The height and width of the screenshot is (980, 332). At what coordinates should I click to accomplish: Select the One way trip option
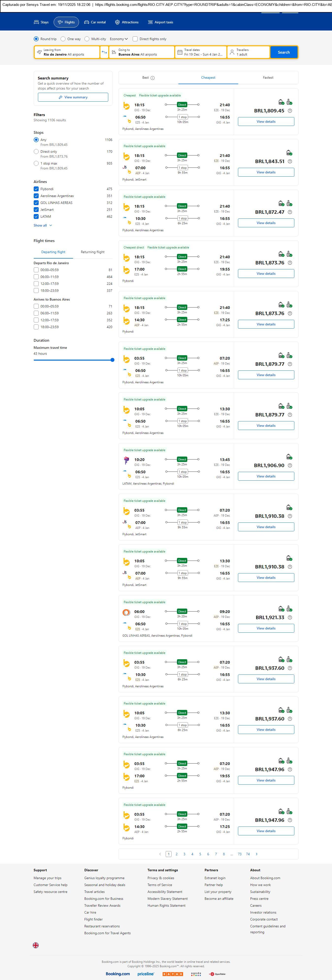64,39
